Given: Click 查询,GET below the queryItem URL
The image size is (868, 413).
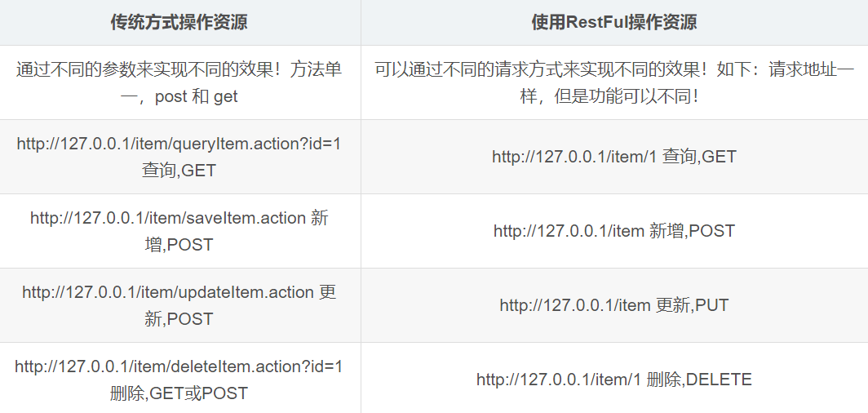Looking at the screenshot, I should (179, 170).
